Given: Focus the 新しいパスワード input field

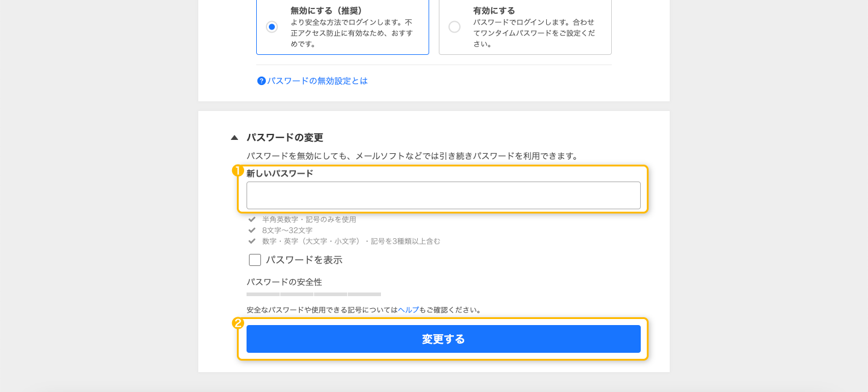Looking at the screenshot, I should [x=444, y=195].
